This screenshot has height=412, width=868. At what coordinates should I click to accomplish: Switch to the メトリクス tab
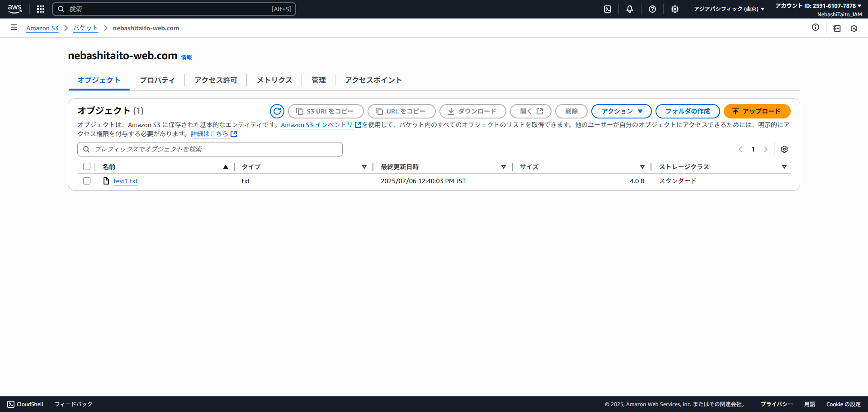click(x=274, y=80)
